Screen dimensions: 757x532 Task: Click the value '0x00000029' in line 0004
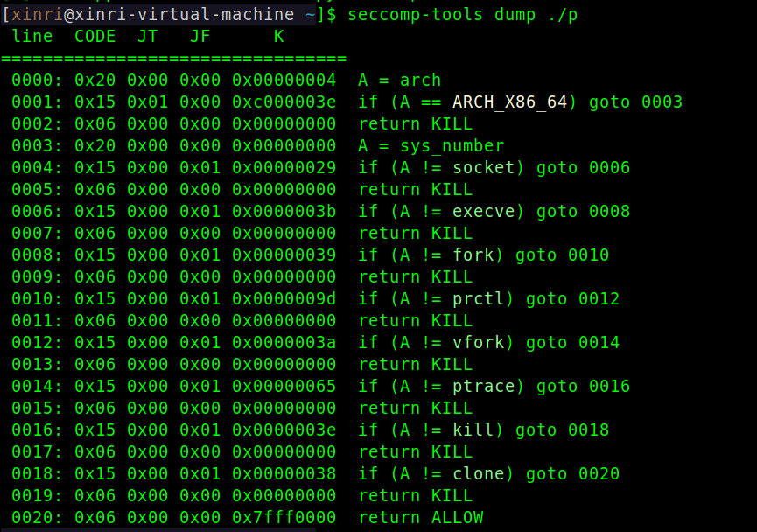[x=284, y=167]
